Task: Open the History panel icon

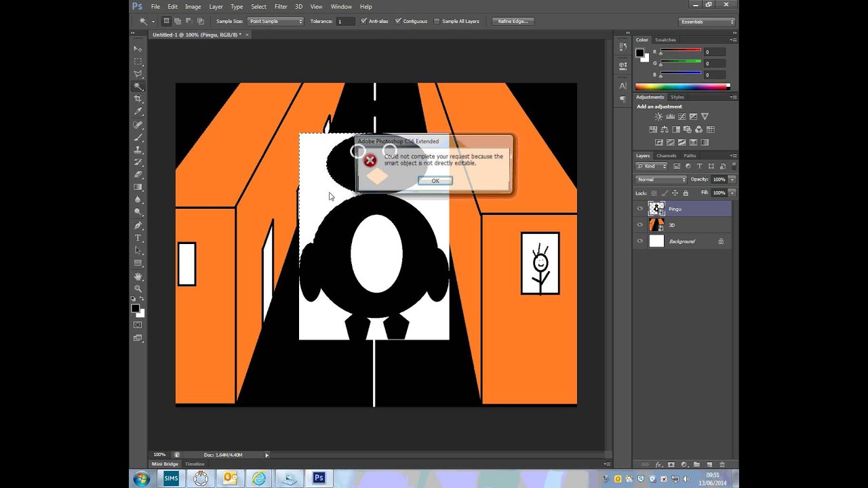Action: pyautogui.click(x=623, y=46)
